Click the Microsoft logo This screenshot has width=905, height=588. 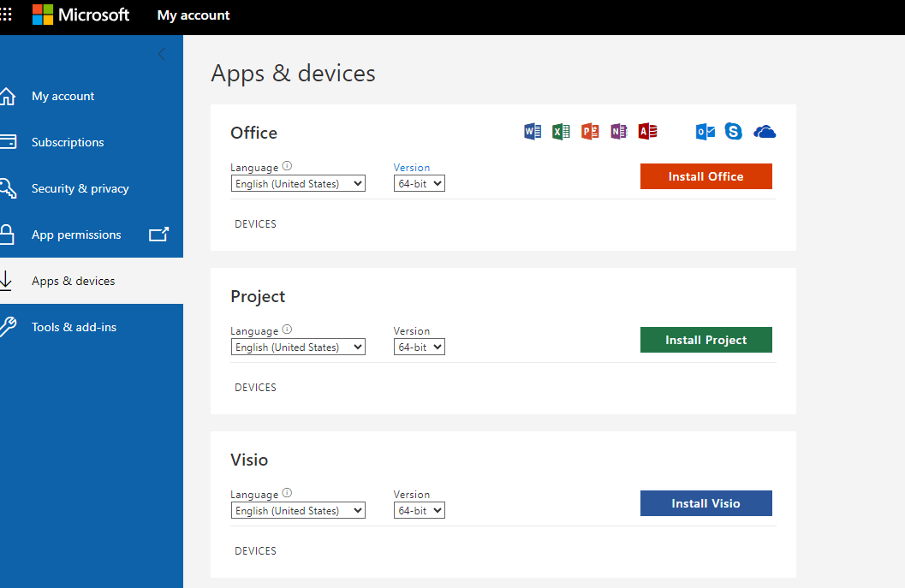point(80,15)
